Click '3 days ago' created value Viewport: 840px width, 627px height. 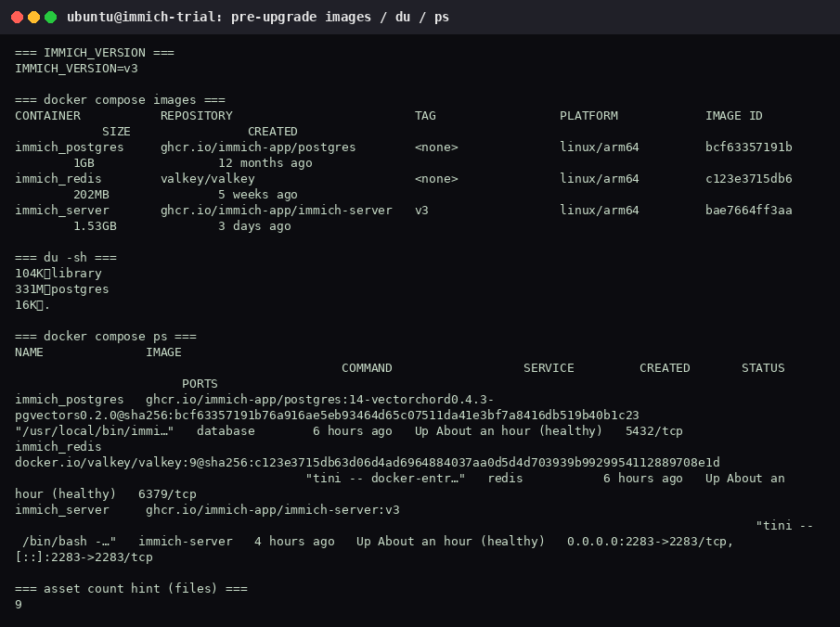(x=254, y=226)
